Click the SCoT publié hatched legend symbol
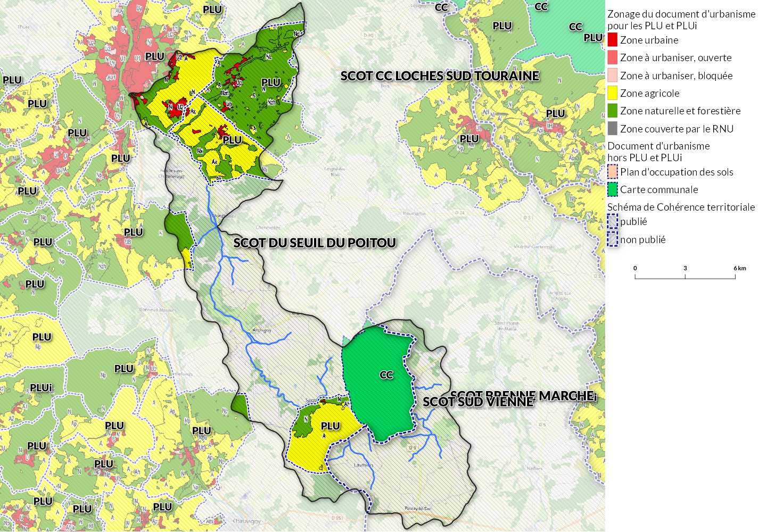 coord(613,221)
